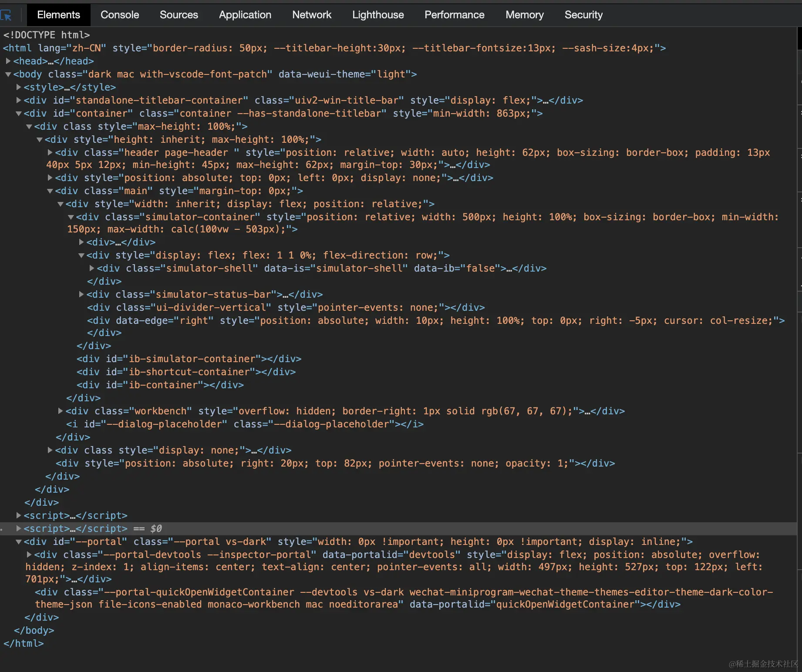This screenshot has height=672, width=802.
Task: Open the Console tab
Action: click(x=120, y=15)
